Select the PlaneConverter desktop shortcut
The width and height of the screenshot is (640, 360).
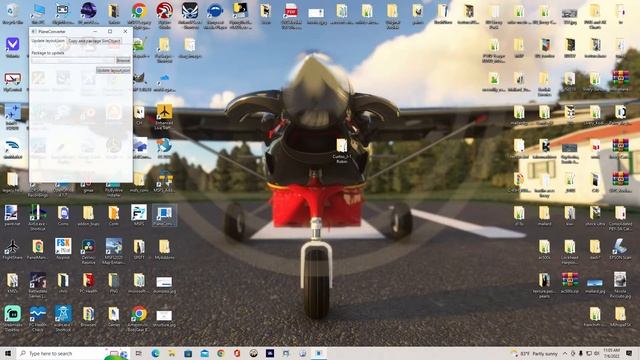[x=164, y=215]
